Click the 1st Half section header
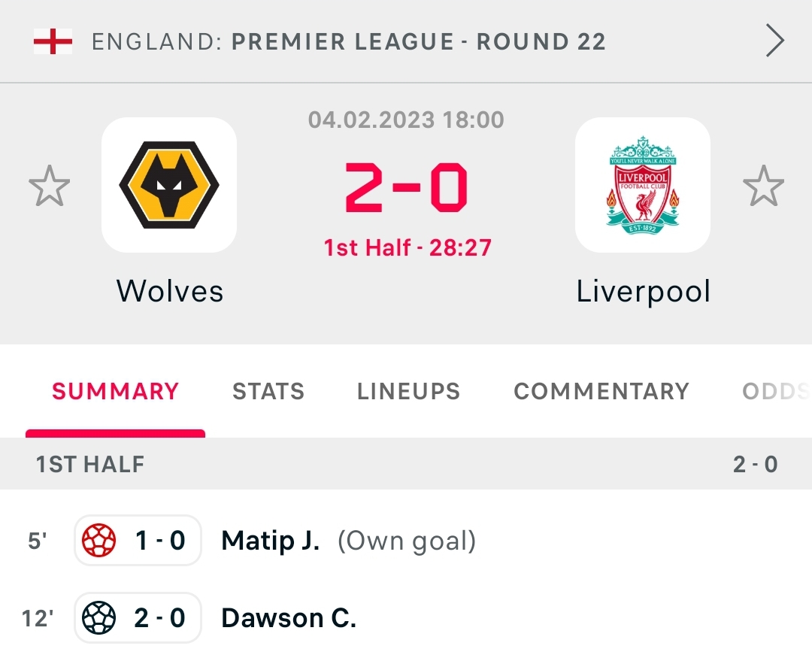The height and width of the screenshot is (667, 812). [90, 464]
